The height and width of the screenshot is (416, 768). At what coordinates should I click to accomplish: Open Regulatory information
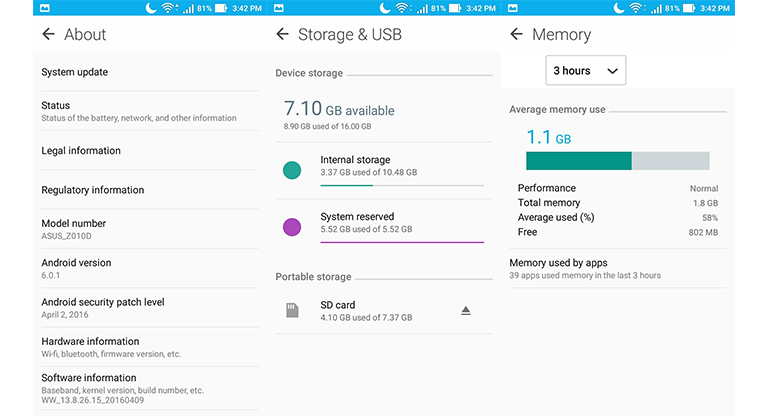tap(150, 190)
